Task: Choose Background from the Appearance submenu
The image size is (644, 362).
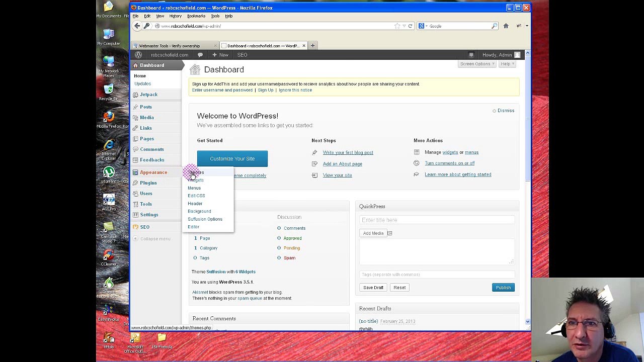Action: click(x=199, y=211)
